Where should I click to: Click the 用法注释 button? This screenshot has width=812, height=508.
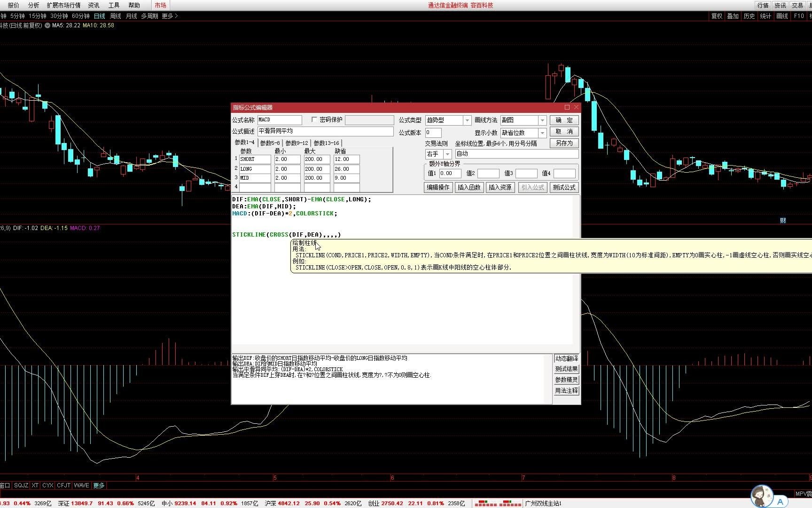click(567, 391)
